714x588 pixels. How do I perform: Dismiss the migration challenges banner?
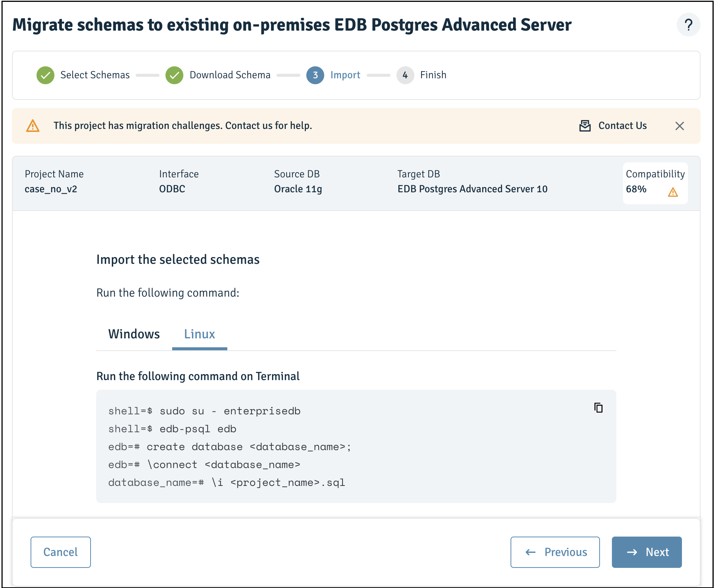point(680,126)
